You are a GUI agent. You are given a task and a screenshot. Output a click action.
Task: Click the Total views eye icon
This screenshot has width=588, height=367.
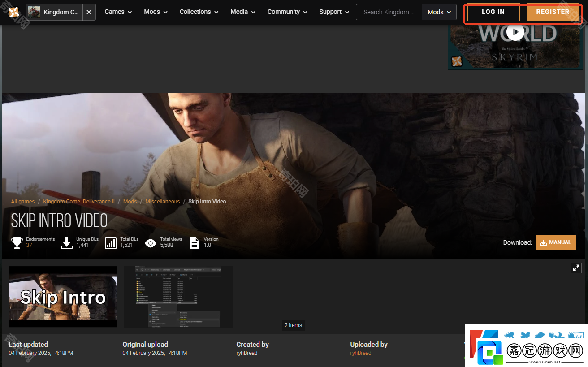tap(151, 243)
